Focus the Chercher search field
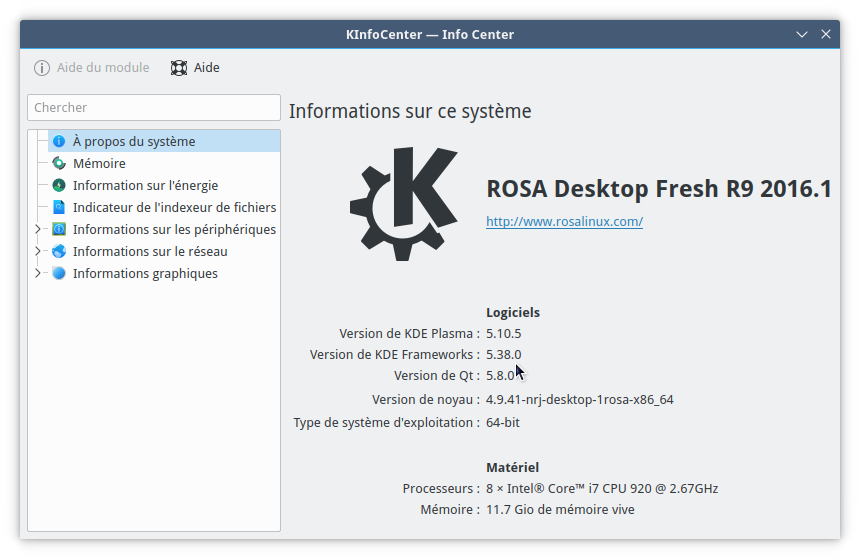The width and height of the screenshot is (860, 559). (154, 108)
